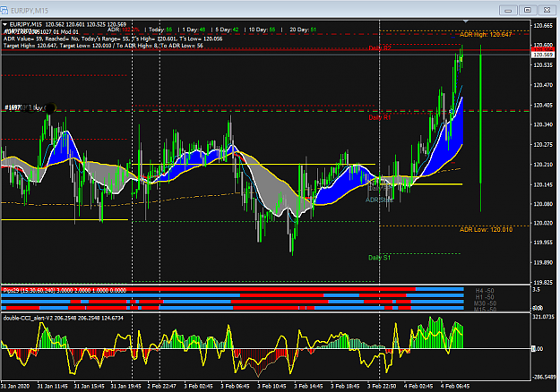Screen dimensions: 560x392
Task: Click the 20 Day: 51 ADR statistic
Action: tap(303, 30)
